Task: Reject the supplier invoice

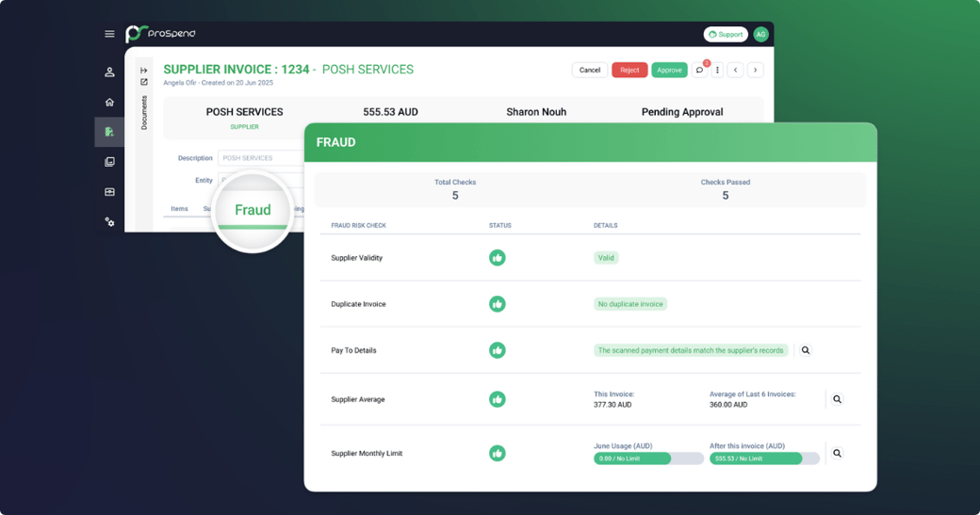Action: (x=629, y=70)
